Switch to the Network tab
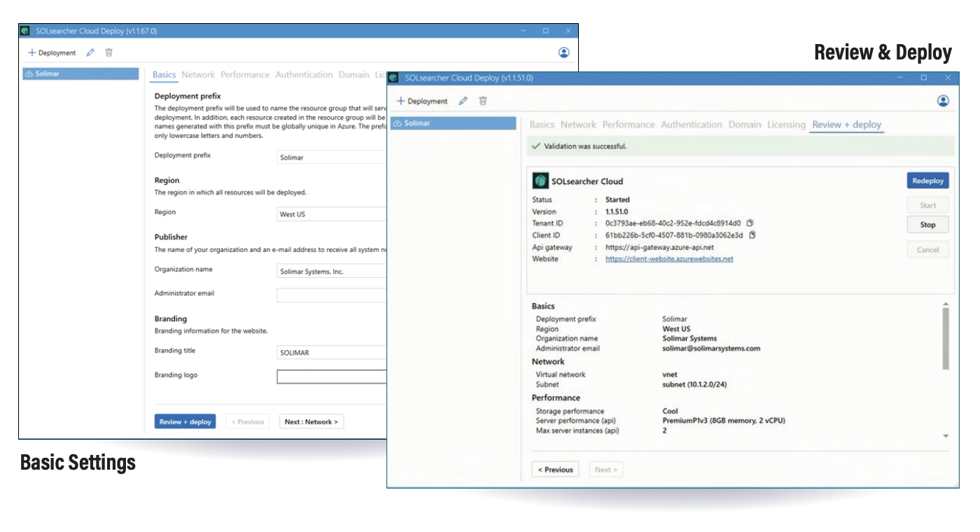 tap(578, 124)
